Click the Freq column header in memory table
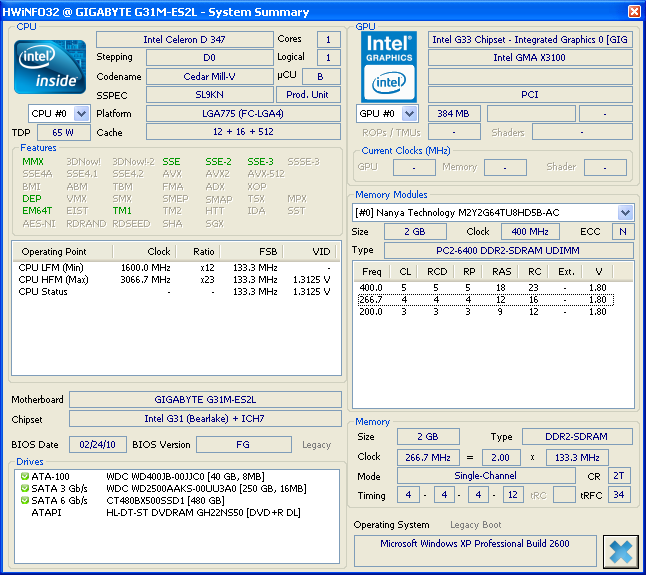This screenshot has width=646, height=575. [372, 271]
